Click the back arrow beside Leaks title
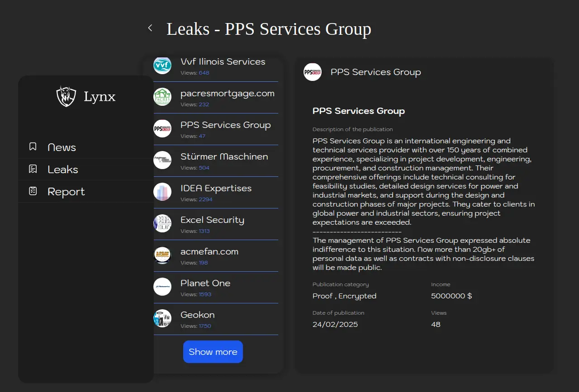This screenshot has height=392, width=579. pyautogui.click(x=150, y=28)
